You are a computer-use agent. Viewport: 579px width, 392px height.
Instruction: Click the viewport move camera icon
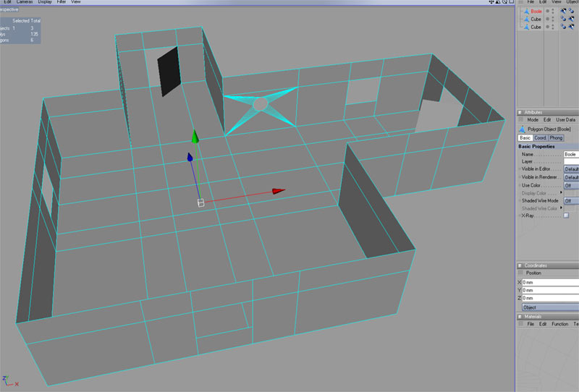tap(491, 2)
